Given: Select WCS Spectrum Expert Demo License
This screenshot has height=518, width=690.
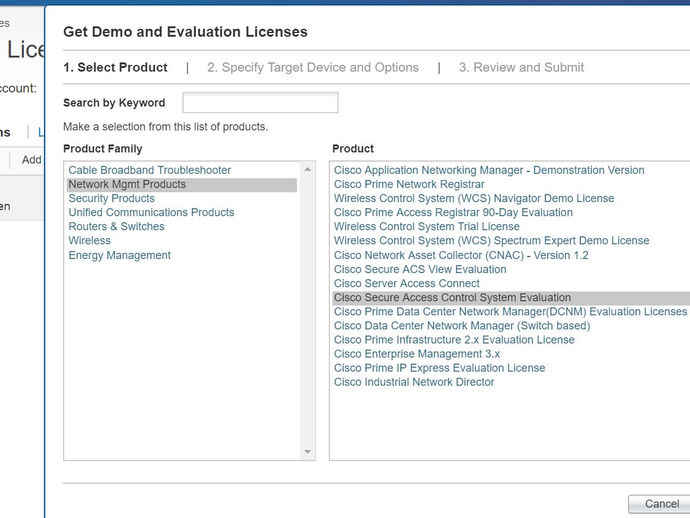Looking at the screenshot, I should click(491, 241).
